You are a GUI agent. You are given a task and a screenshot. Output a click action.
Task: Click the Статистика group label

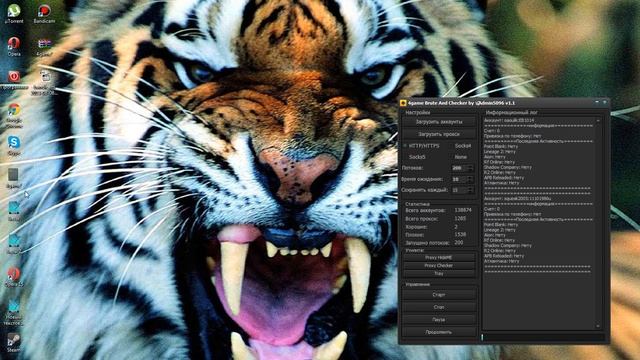417,204
